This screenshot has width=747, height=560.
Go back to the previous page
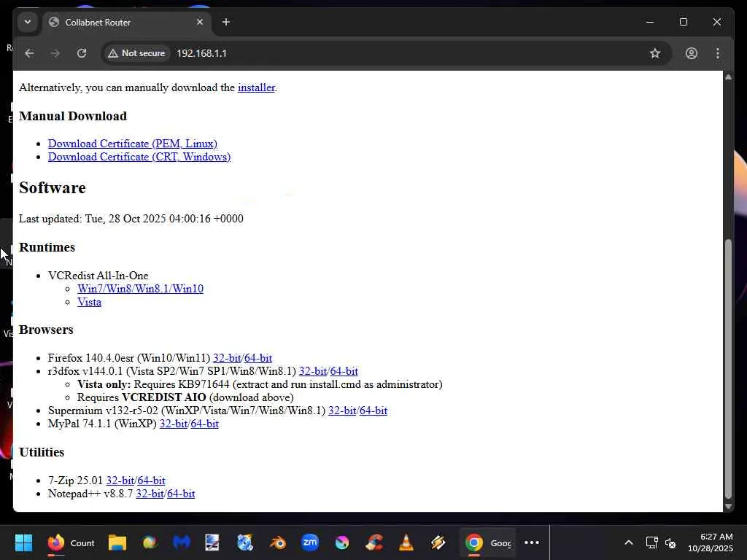click(x=29, y=53)
